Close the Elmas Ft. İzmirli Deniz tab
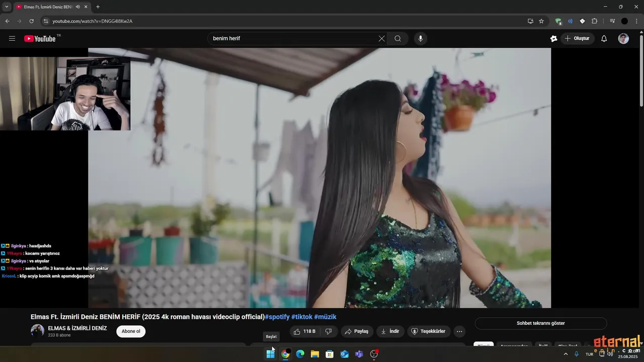Viewport: 644px width, 362px height. (86, 7)
